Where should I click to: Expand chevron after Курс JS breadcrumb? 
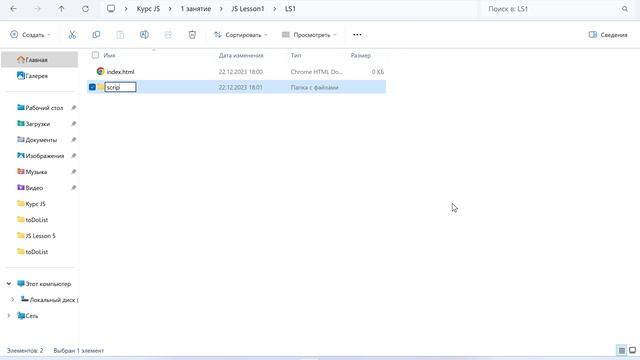pos(170,9)
